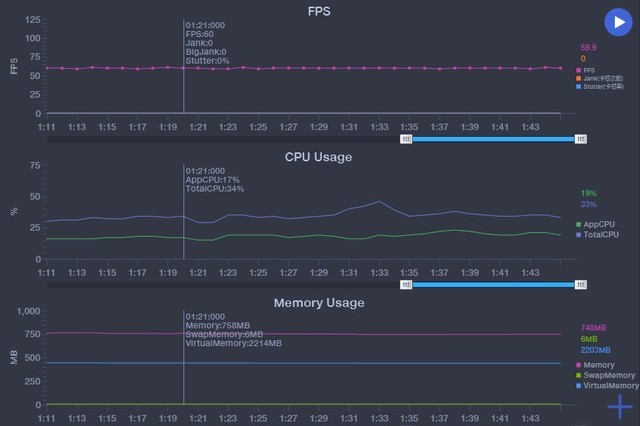Image resolution: width=640 pixels, height=426 pixels.
Task: Click the Memory Usage chart title
Action: point(319,302)
